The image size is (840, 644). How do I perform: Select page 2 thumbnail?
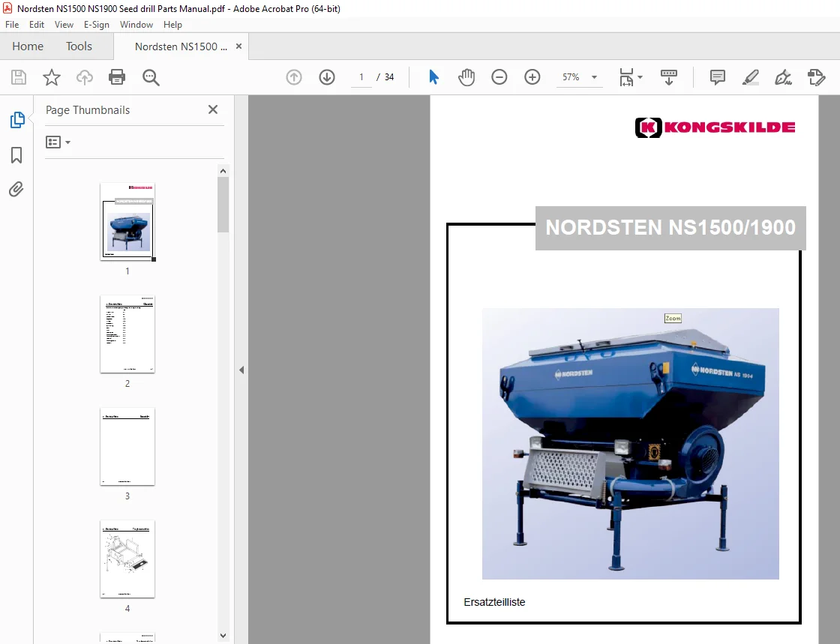127,334
